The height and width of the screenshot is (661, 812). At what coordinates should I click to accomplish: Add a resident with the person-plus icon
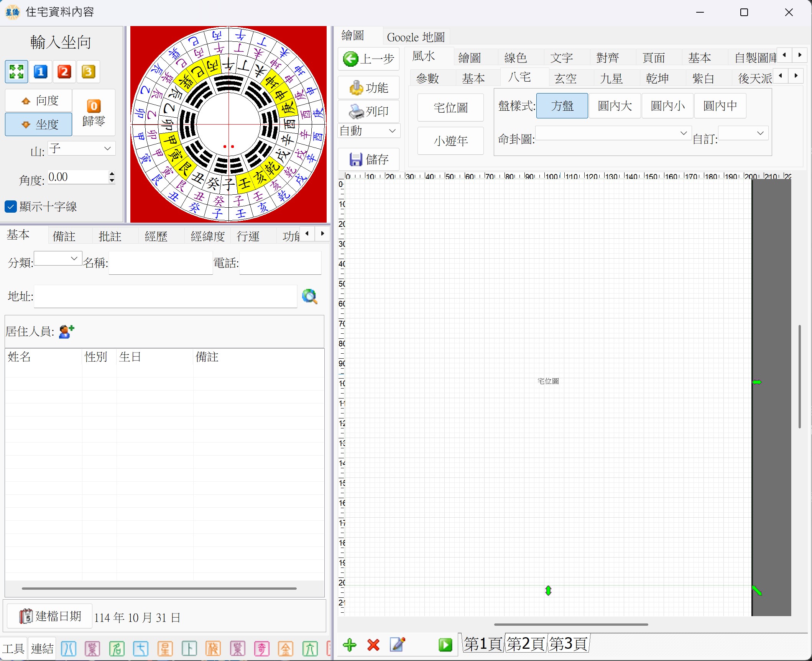coord(66,331)
